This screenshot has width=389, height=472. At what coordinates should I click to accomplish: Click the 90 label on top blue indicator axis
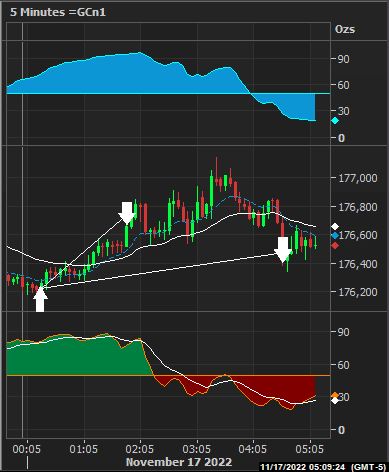click(x=344, y=59)
